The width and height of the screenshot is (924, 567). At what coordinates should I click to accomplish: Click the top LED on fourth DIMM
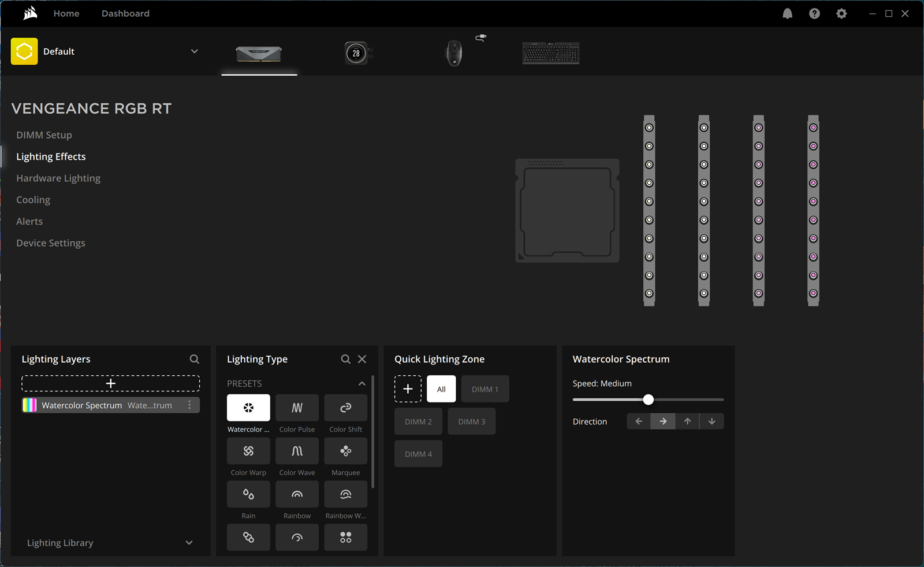[x=813, y=128]
